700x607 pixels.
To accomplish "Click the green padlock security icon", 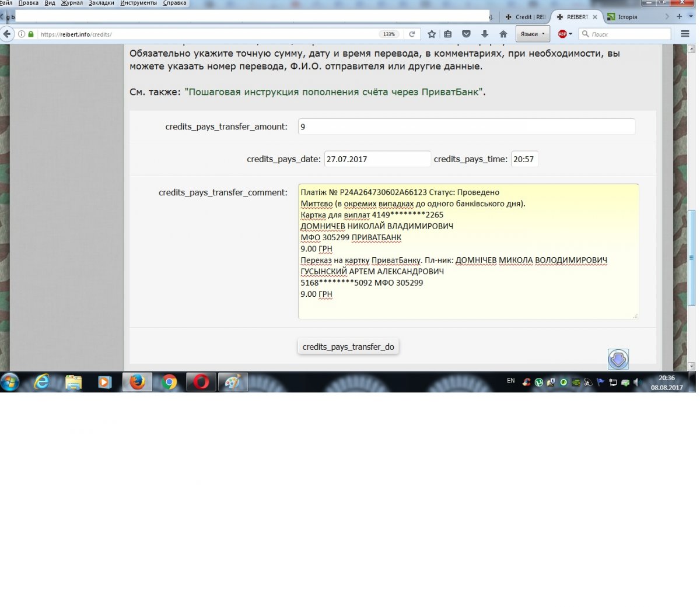I will click(30, 34).
